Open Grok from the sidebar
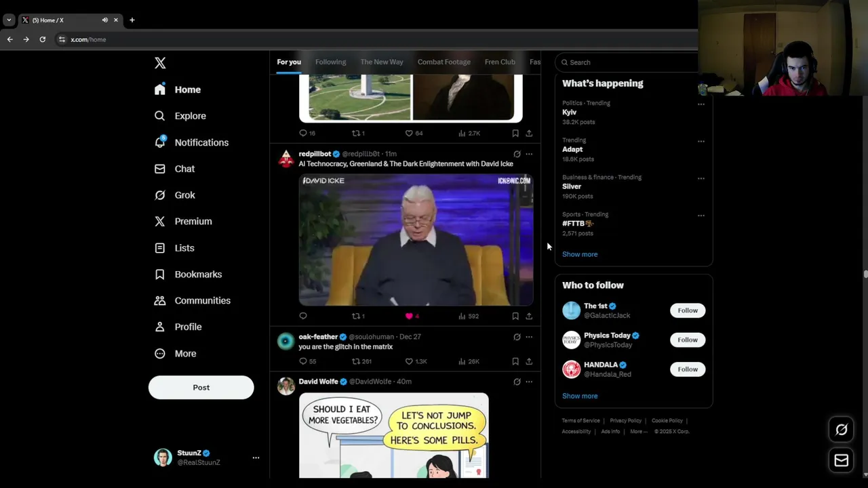The image size is (868, 488). pyautogui.click(x=175, y=195)
